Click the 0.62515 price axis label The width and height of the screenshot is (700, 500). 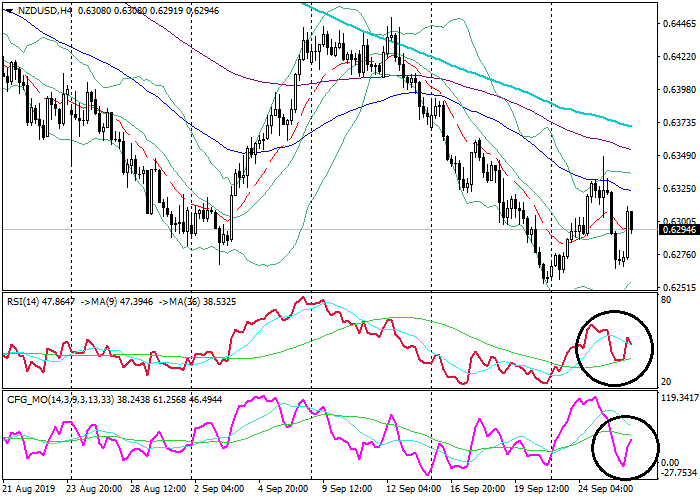pyautogui.click(x=677, y=287)
